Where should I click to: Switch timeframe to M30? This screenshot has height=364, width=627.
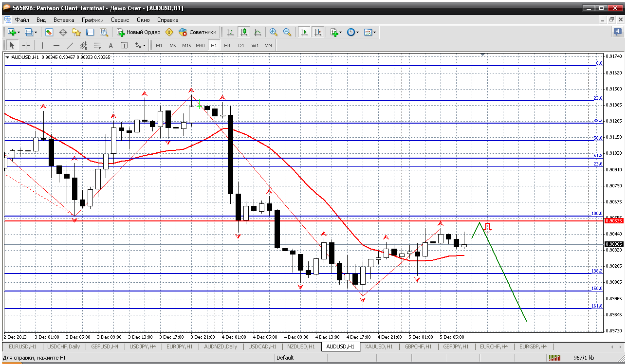pos(200,45)
